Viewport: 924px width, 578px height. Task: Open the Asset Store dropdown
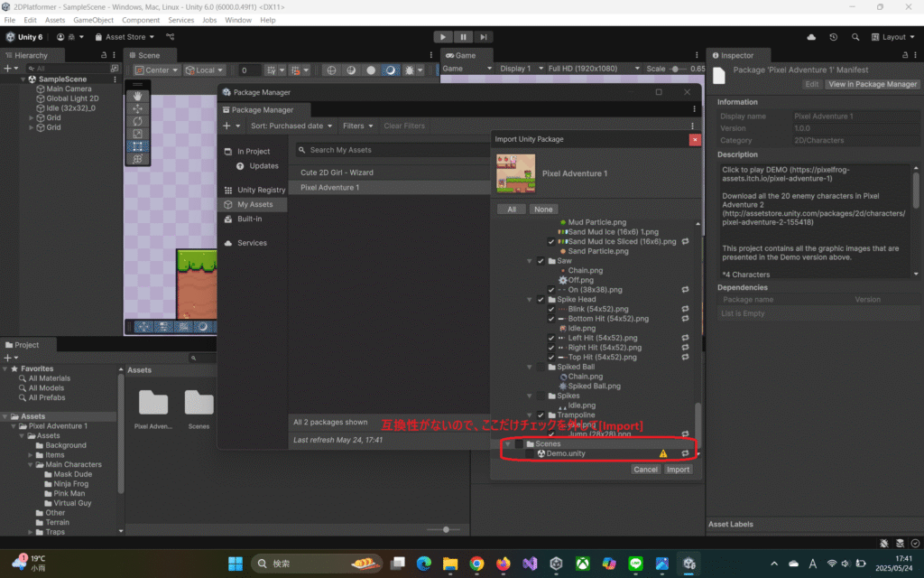pyautogui.click(x=125, y=36)
